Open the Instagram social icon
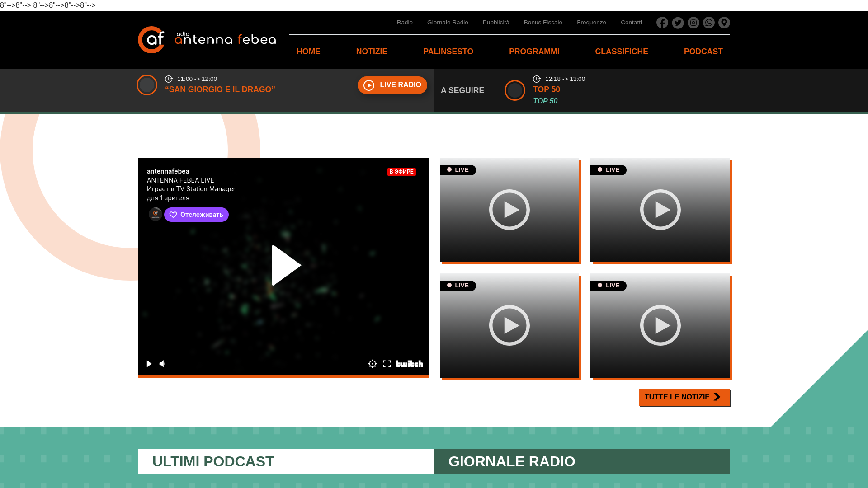 tap(693, 23)
